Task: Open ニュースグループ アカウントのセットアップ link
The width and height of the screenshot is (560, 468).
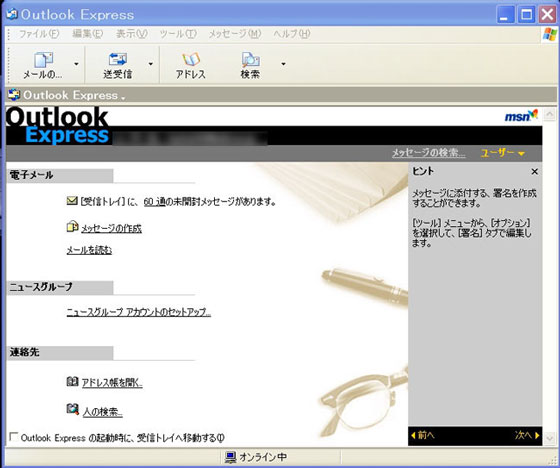Action: [x=139, y=312]
